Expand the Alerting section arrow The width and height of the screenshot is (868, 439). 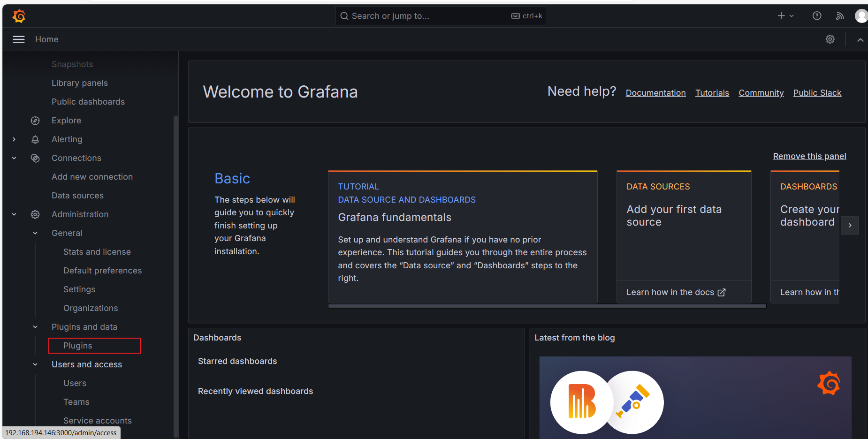tap(14, 139)
